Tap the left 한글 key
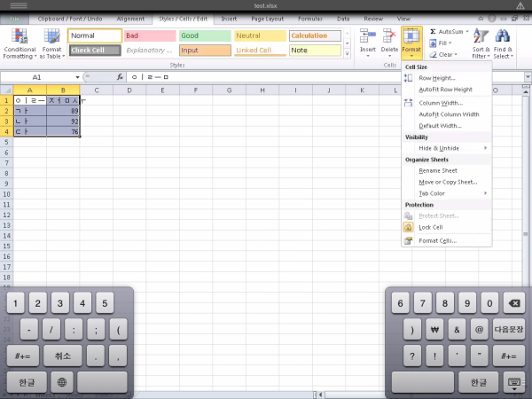 27,382
